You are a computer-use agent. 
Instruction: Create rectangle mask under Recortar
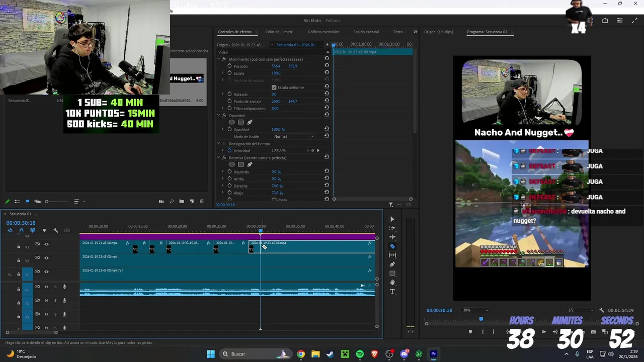pyautogui.click(x=241, y=164)
